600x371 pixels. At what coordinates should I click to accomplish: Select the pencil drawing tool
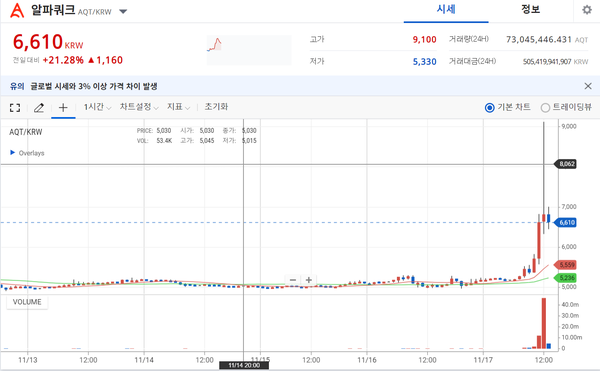[39, 108]
